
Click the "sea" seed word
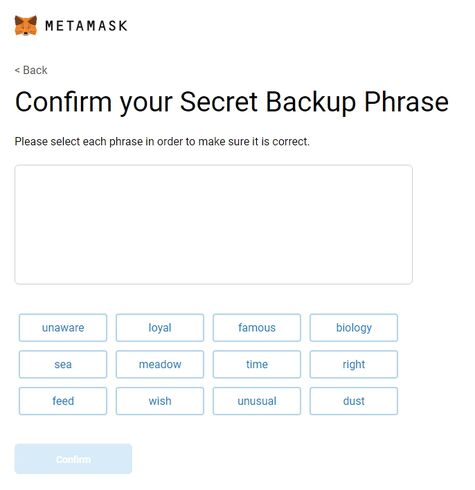pos(63,364)
